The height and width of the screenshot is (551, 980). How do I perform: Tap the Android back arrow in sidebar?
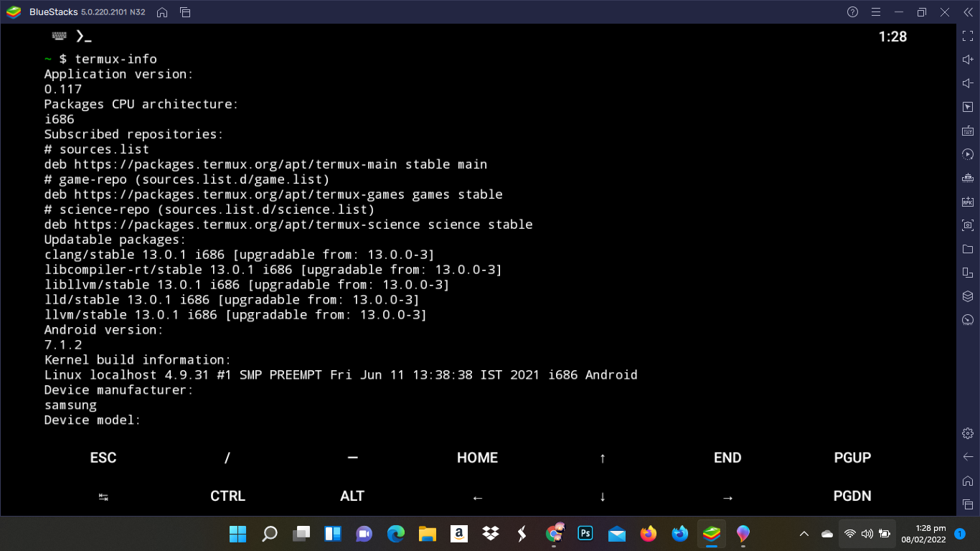tap(968, 457)
